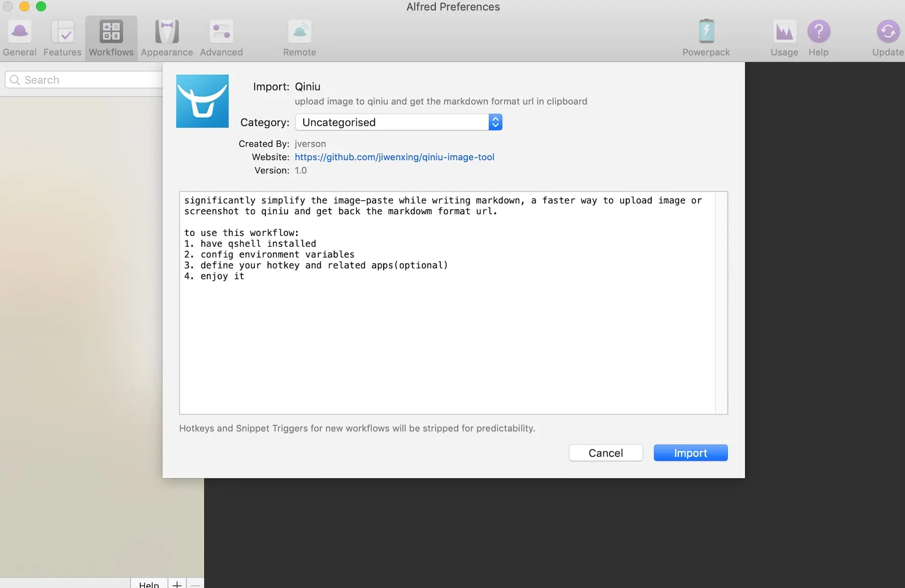The width and height of the screenshot is (905, 588).
Task: Open the qiniu-image-tool GitHub website link
Action: click(x=394, y=157)
